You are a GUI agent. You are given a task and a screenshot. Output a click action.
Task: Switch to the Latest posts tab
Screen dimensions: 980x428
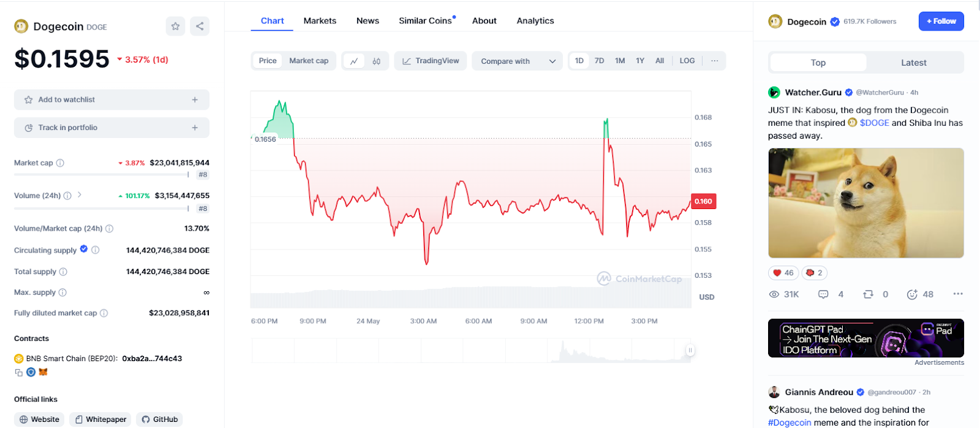[x=914, y=63]
